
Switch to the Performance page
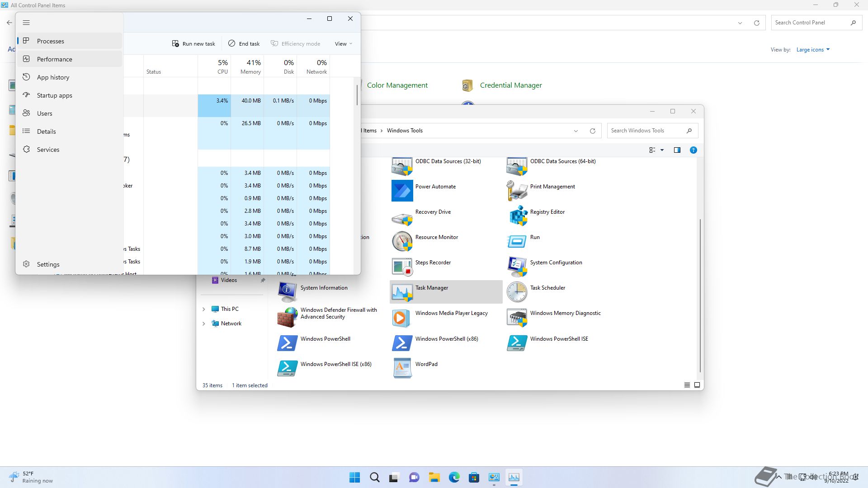point(70,59)
